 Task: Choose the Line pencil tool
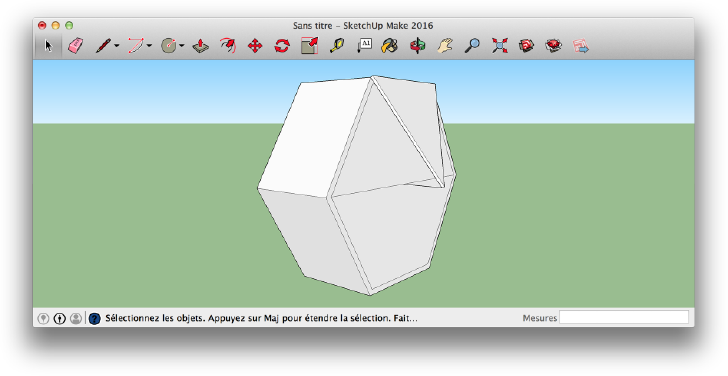pyautogui.click(x=103, y=45)
